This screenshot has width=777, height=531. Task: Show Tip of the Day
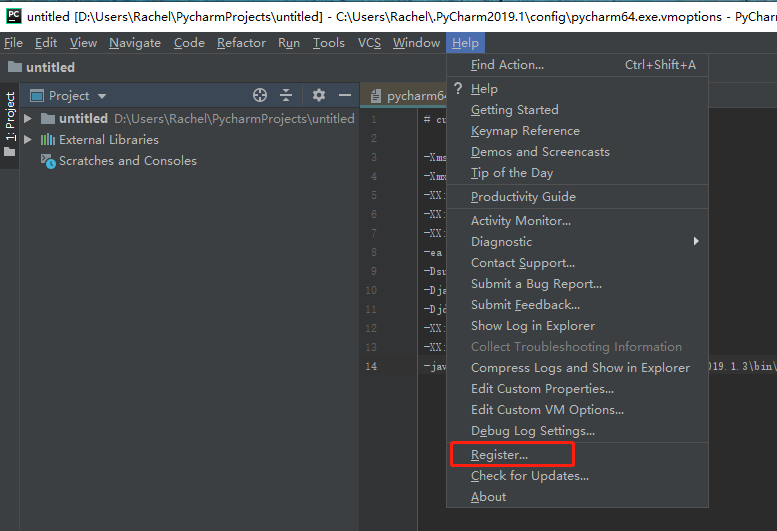tap(577, 173)
